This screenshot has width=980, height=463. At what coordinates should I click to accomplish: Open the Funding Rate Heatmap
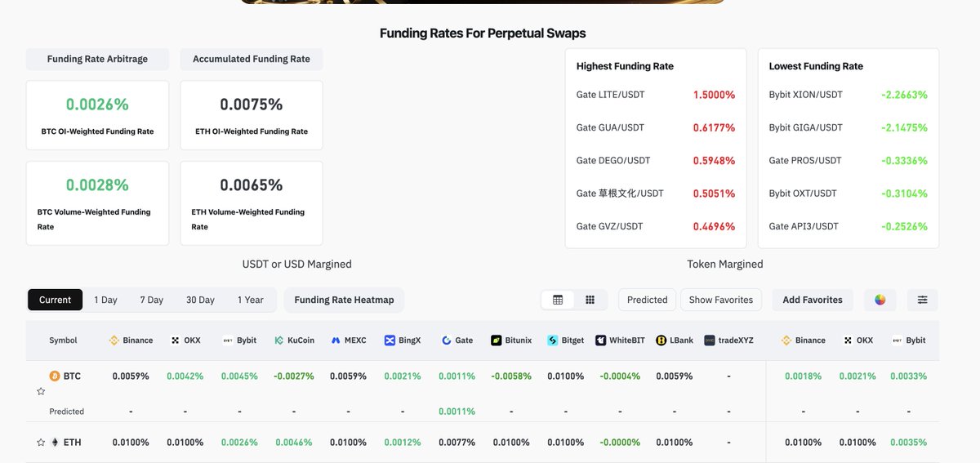coord(344,300)
